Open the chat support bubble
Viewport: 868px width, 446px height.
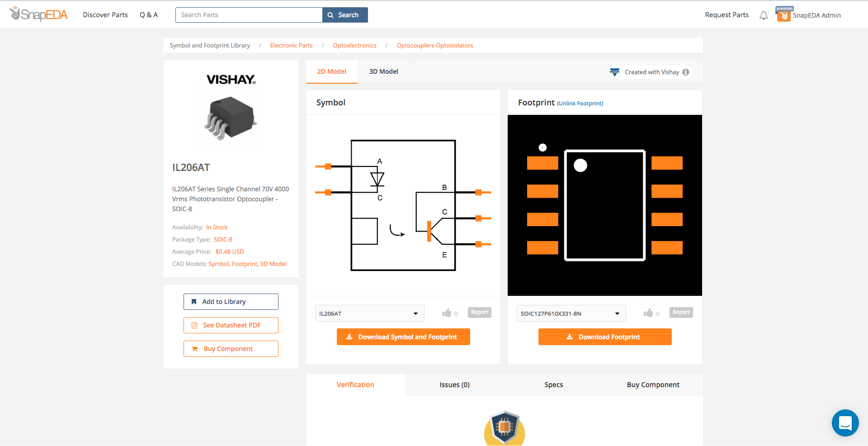coord(845,423)
